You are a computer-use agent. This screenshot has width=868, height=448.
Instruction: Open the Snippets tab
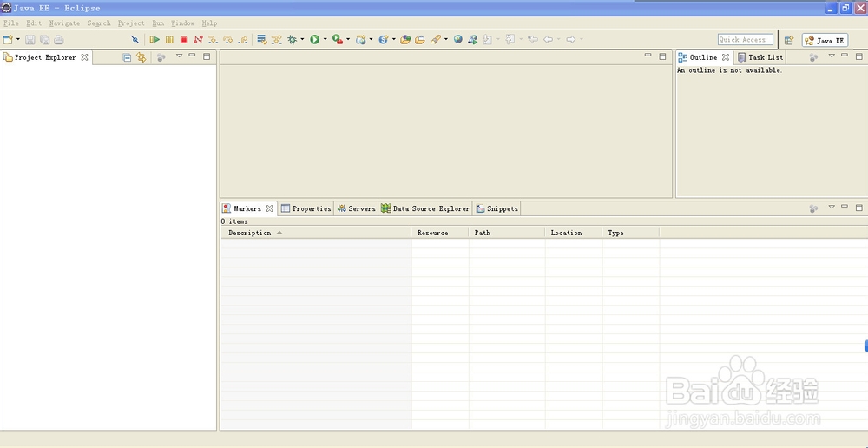pos(497,208)
